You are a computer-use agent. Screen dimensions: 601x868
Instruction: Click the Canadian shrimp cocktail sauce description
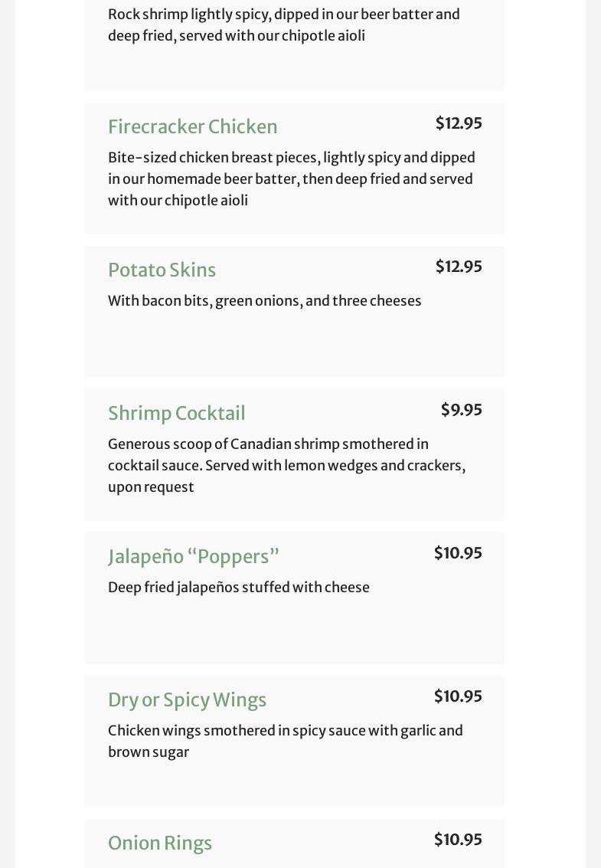point(286,466)
